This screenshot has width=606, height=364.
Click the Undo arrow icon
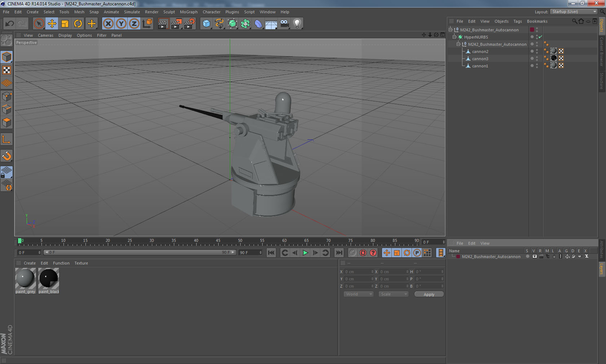[x=10, y=24]
